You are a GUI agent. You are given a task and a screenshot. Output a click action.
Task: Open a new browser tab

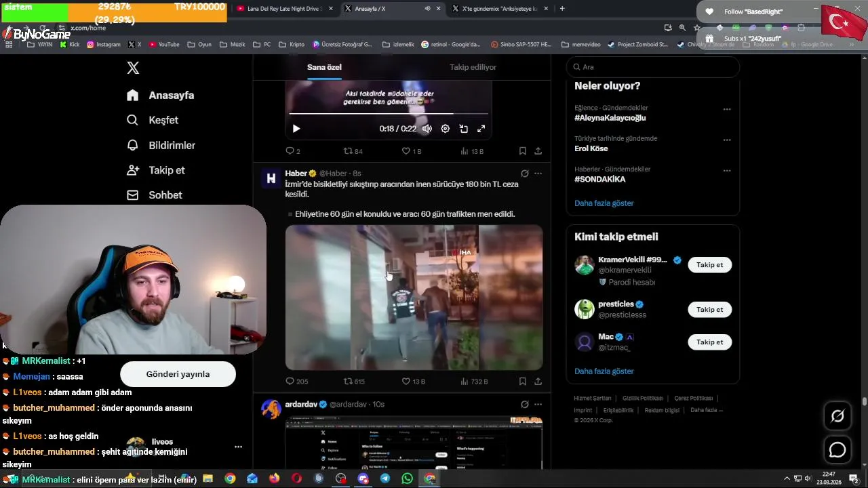(562, 9)
